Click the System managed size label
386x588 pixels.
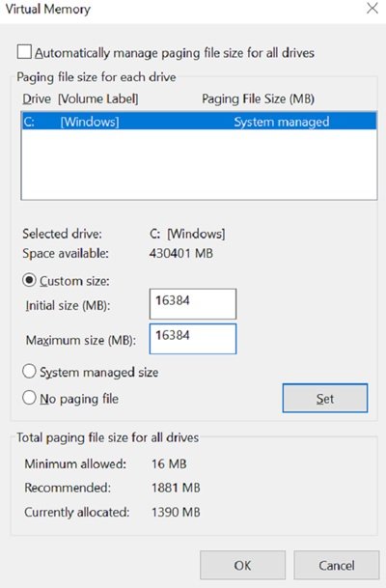click(99, 372)
